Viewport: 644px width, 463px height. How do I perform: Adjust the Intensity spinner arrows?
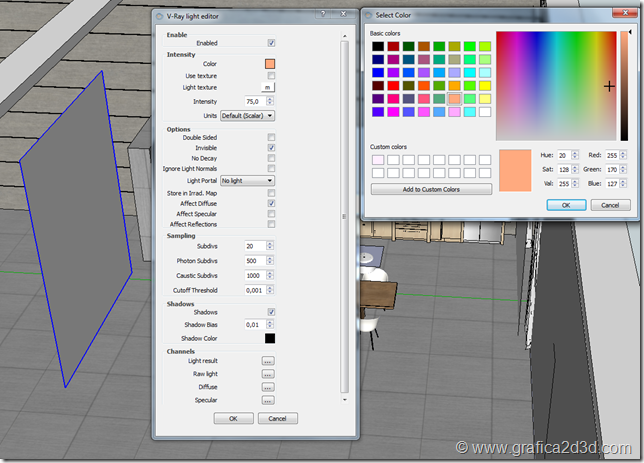point(270,101)
